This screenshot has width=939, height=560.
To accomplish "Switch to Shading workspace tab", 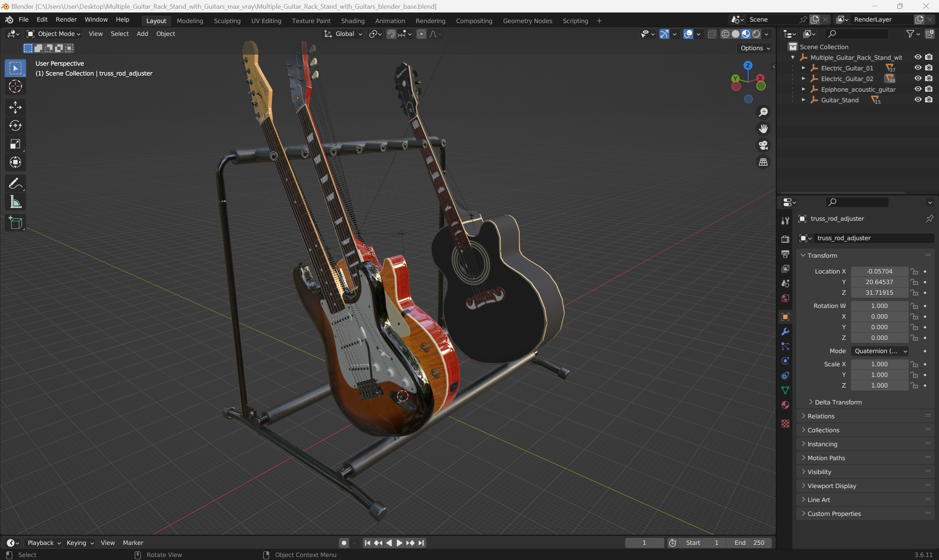I will point(353,21).
